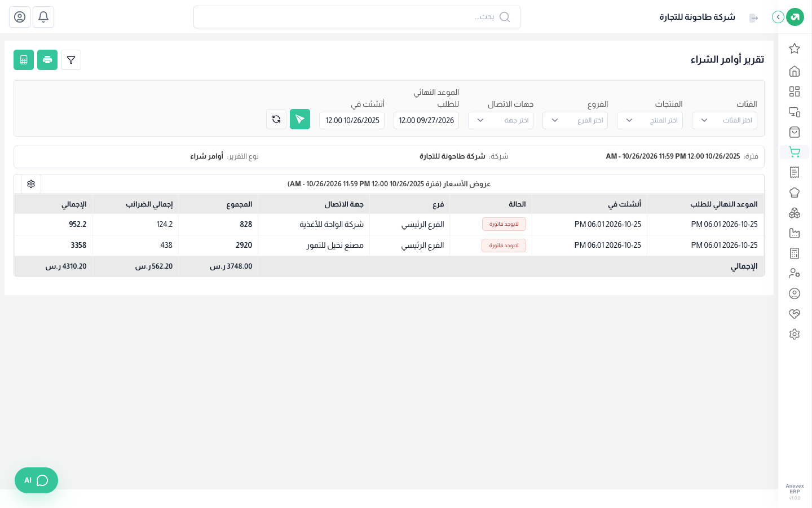Click page title تقرير أوامر الشراء
This screenshot has height=508, width=812.
727,60
